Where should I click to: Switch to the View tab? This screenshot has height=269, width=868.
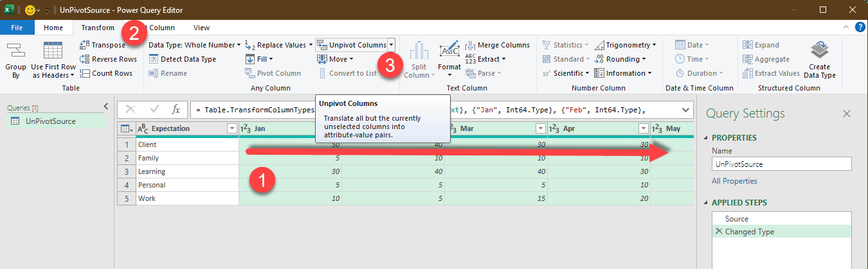point(201,28)
